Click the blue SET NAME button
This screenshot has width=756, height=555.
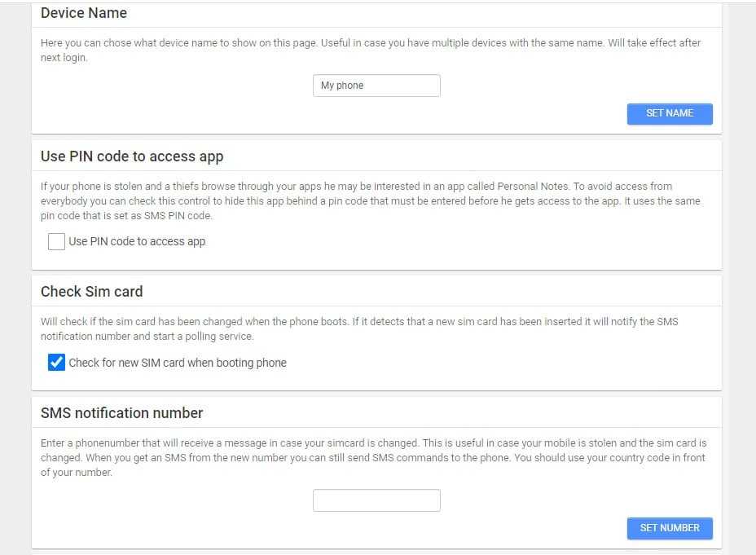pos(670,114)
